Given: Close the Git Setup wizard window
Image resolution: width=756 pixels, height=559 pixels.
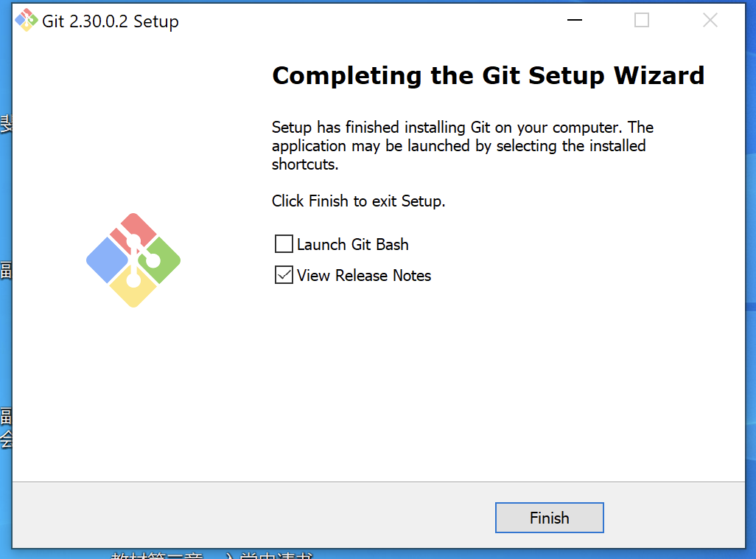Looking at the screenshot, I should click(x=710, y=21).
